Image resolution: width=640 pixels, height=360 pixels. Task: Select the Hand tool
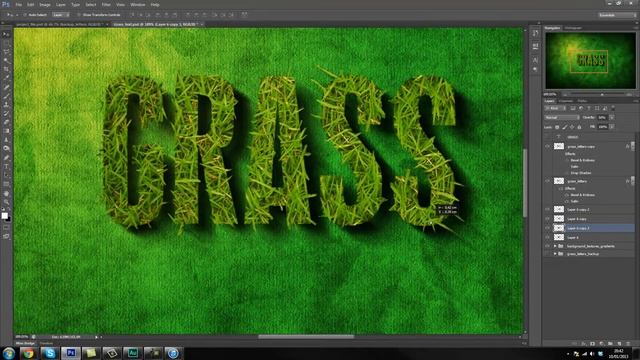pos(6,193)
